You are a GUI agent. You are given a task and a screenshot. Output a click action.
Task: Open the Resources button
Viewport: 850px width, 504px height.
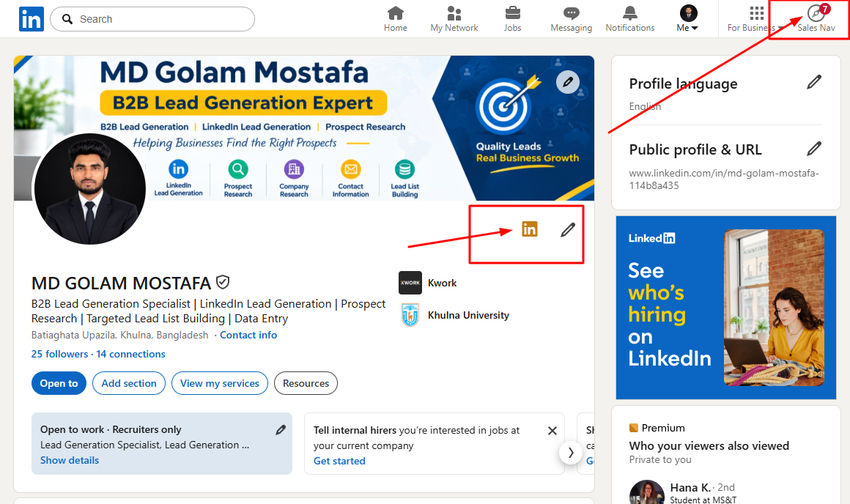coord(306,383)
